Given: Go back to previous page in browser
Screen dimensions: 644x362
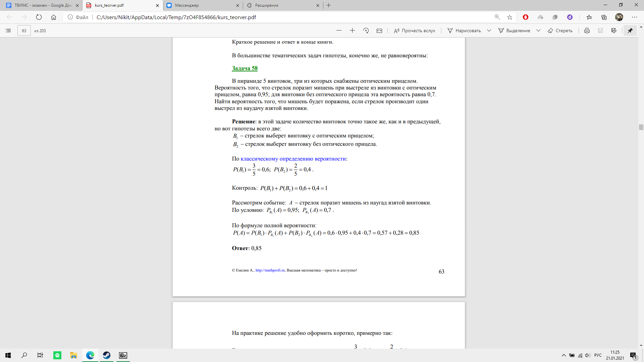Looking at the screenshot, I should pos(9,17).
